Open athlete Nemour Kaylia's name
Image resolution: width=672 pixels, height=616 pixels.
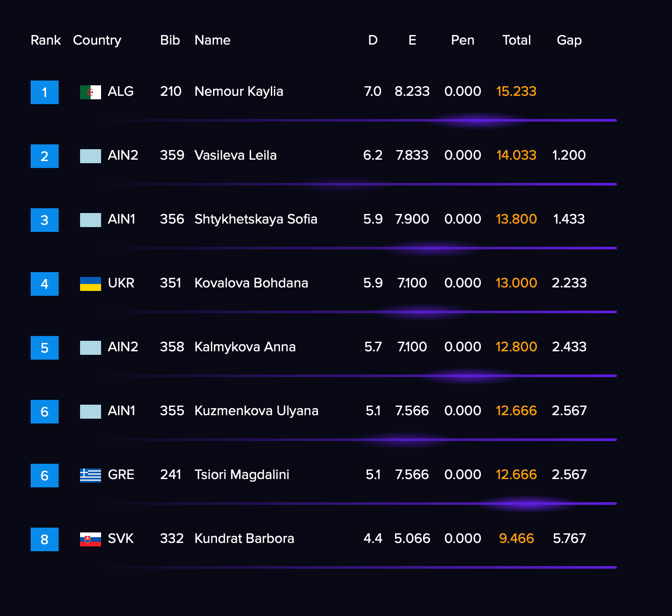tap(239, 91)
